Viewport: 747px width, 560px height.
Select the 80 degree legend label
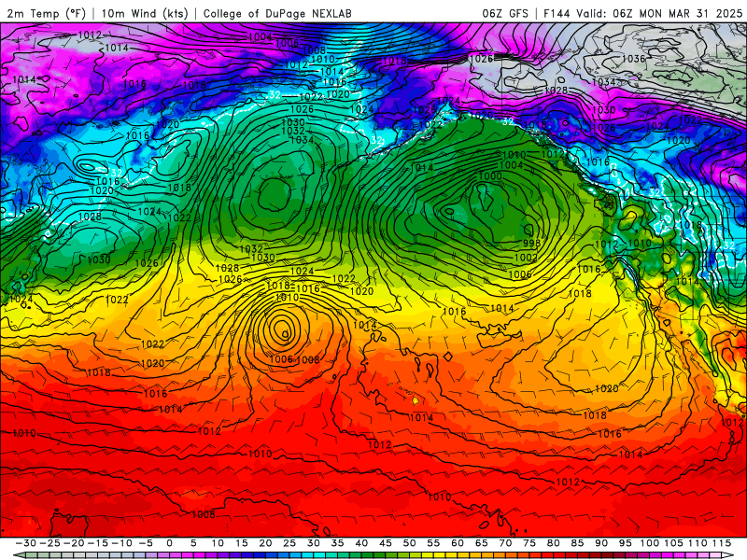pos(553,543)
